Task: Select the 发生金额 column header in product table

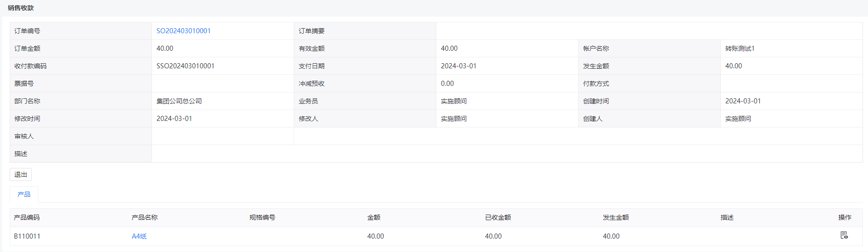Action: click(x=615, y=217)
